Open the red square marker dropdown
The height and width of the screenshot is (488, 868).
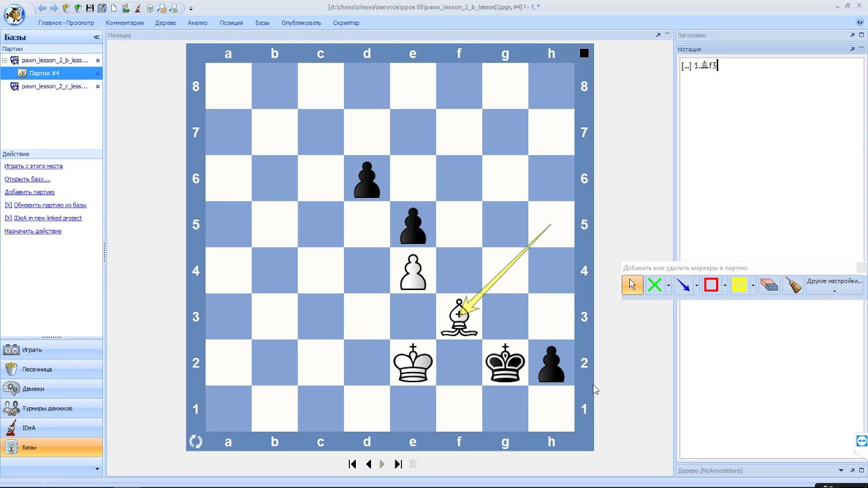pos(725,285)
